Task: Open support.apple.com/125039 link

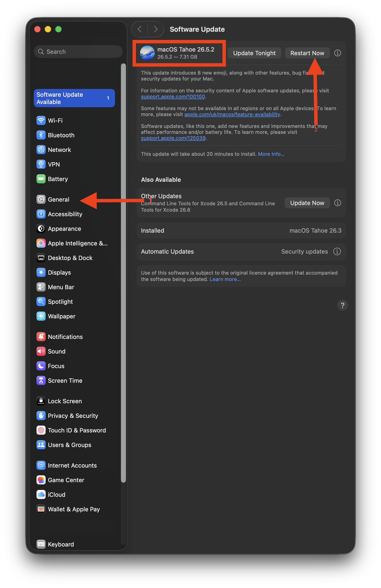Action: click(173, 138)
